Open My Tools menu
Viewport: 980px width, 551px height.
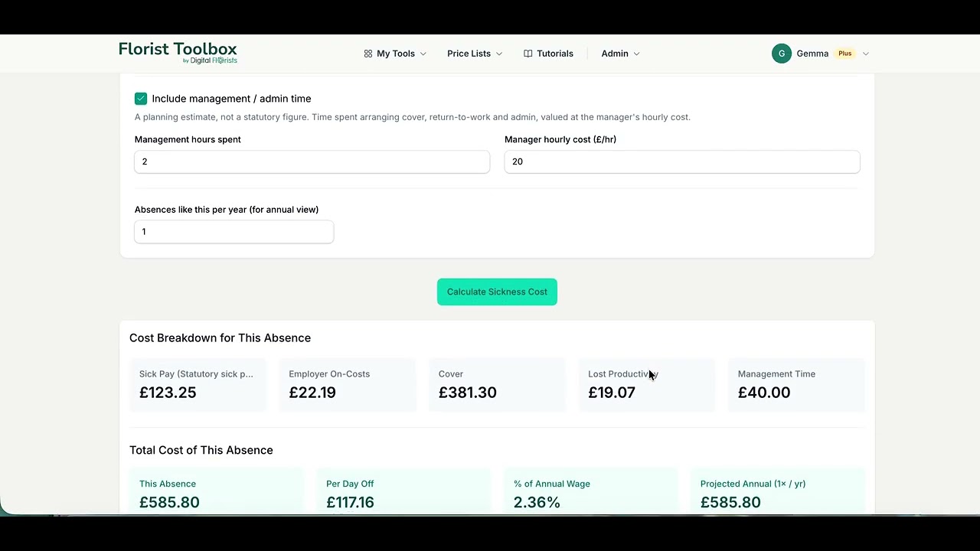395,54
